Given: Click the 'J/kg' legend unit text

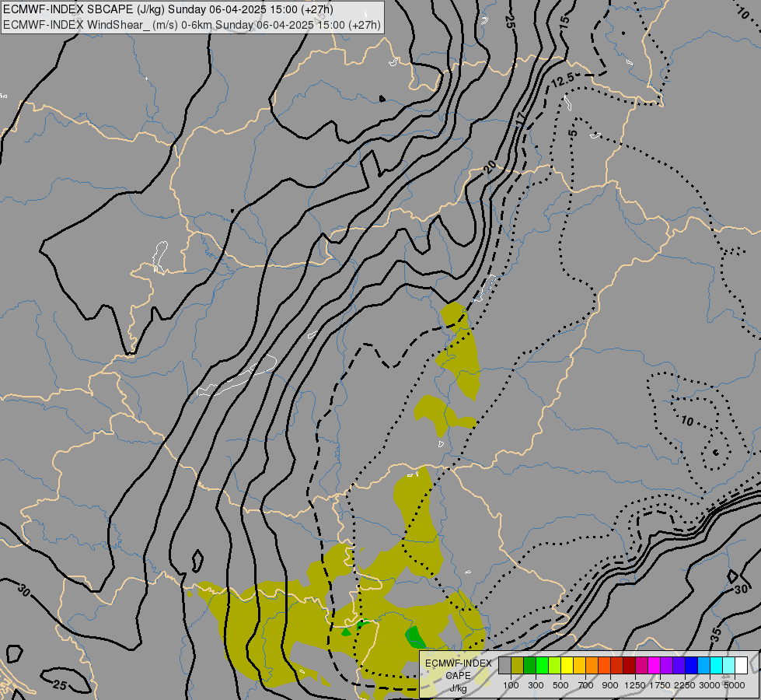Looking at the screenshot, I should coord(458,688).
